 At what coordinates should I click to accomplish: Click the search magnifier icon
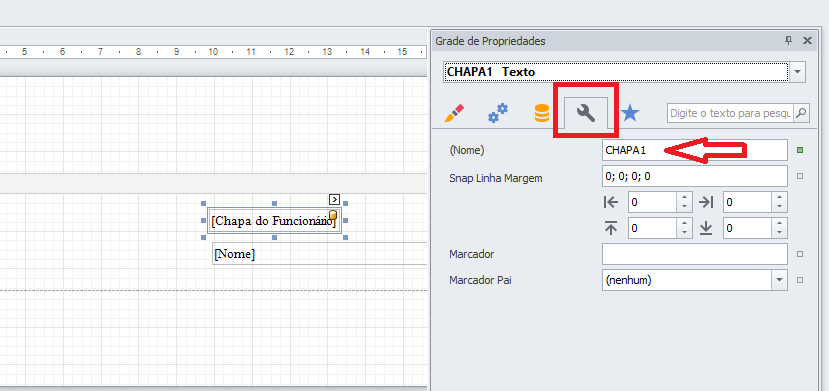click(x=802, y=113)
